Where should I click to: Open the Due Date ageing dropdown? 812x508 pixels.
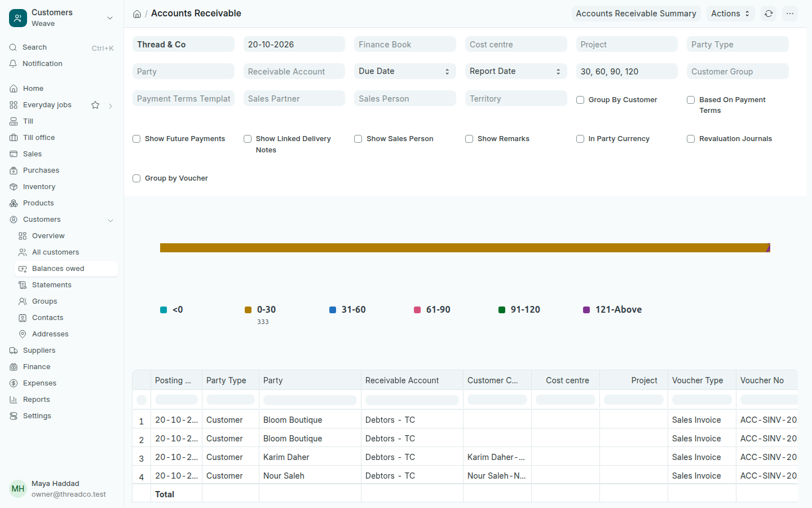(x=405, y=71)
